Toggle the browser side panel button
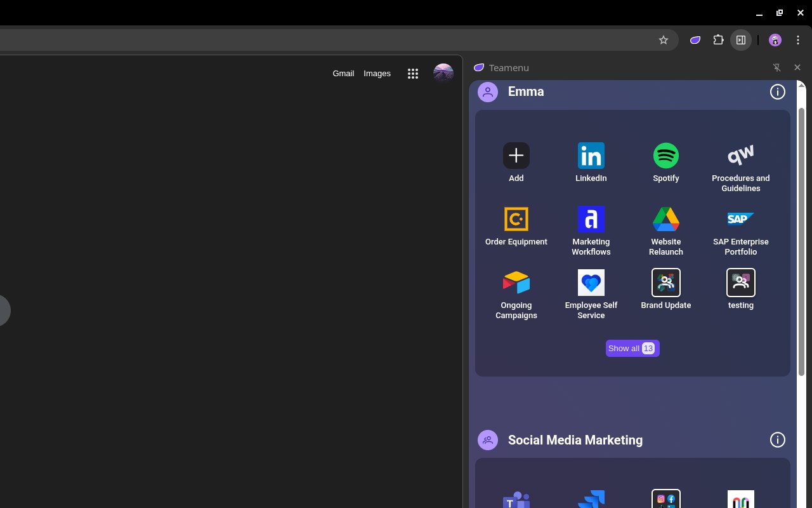 click(741, 40)
